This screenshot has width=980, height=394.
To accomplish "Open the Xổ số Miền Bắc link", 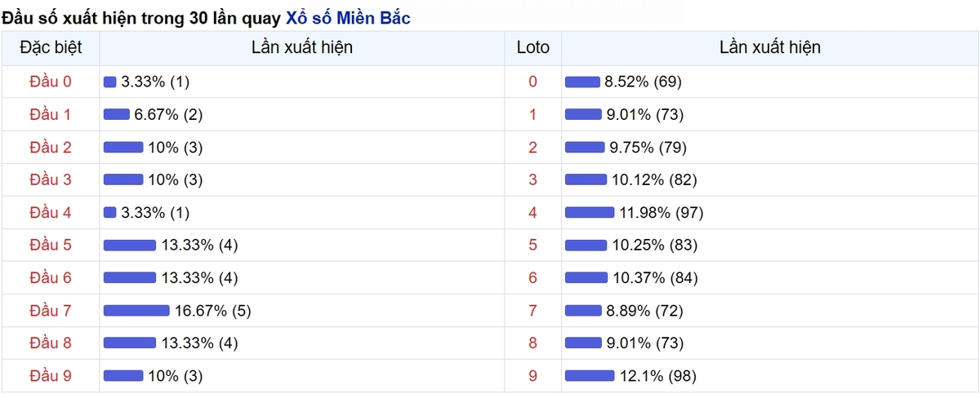I will [x=348, y=18].
